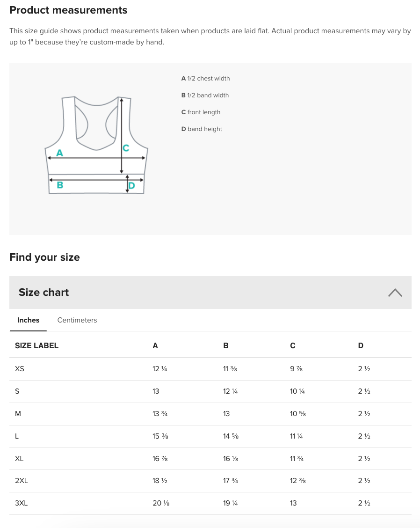
Task: Click measurement label A on the diagram
Action: coord(59,153)
